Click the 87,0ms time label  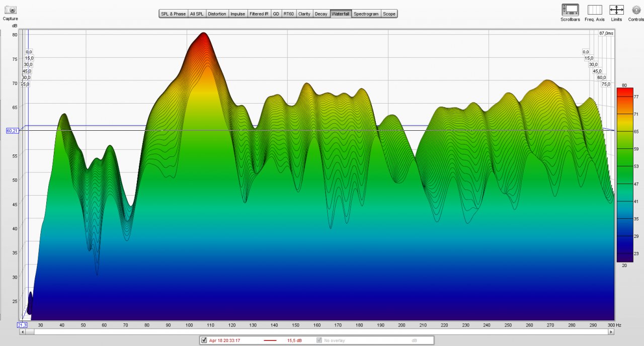click(x=606, y=33)
